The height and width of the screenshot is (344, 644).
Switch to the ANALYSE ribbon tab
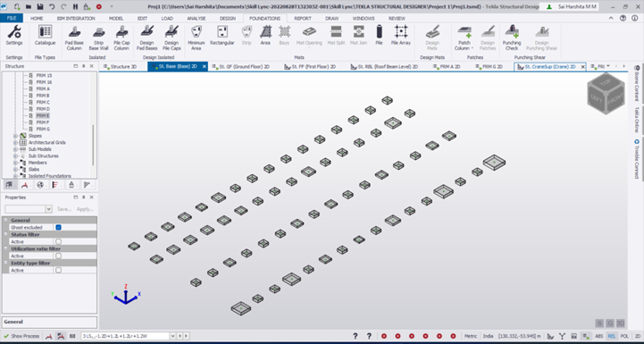point(197,19)
